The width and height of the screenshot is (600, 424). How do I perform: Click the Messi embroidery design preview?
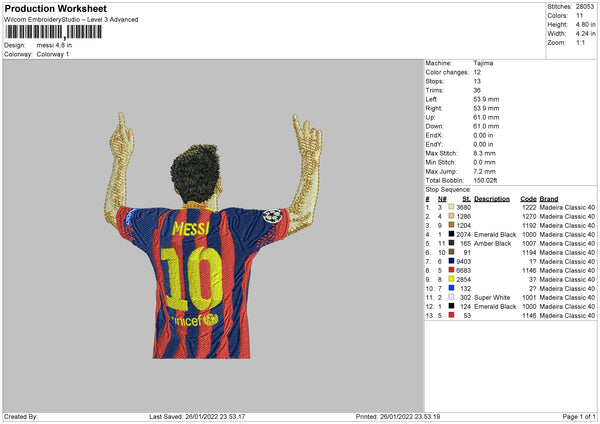214,235
